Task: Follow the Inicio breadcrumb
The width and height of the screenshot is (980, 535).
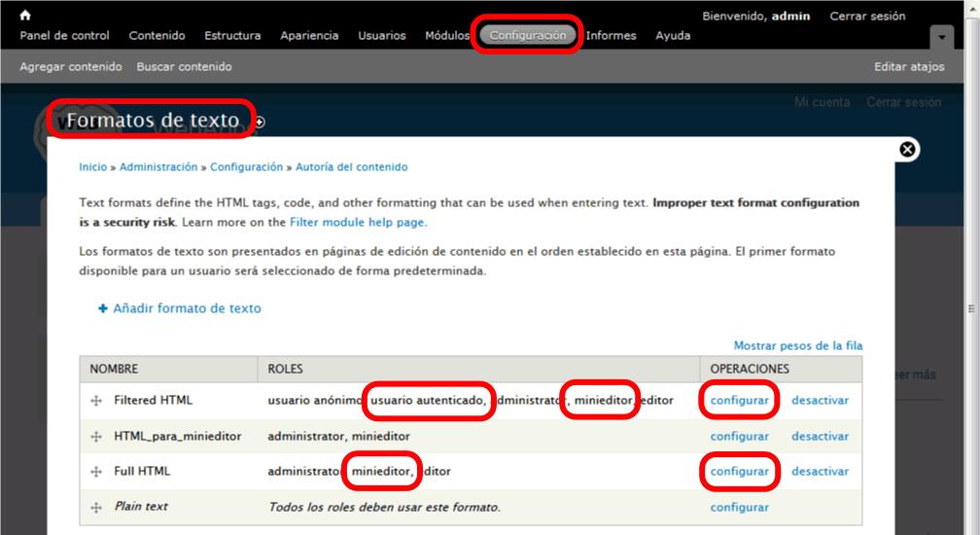Action: [x=92, y=167]
